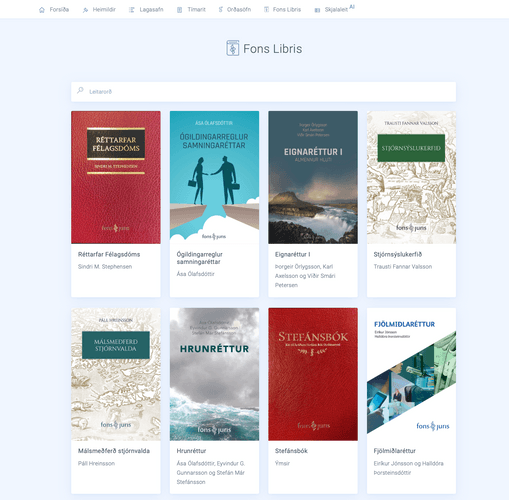The image size is (509, 500).
Task: Click the home icon beside Forsíða
Action: click(x=42, y=10)
